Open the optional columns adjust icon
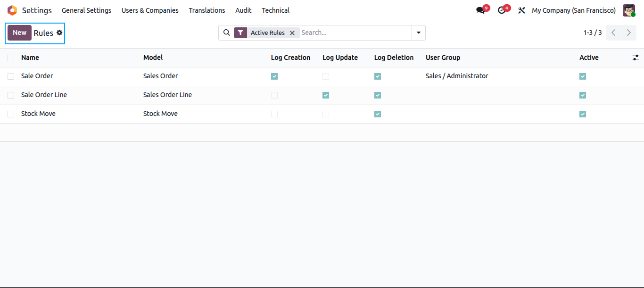644x288 pixels. tap(636, 58)
